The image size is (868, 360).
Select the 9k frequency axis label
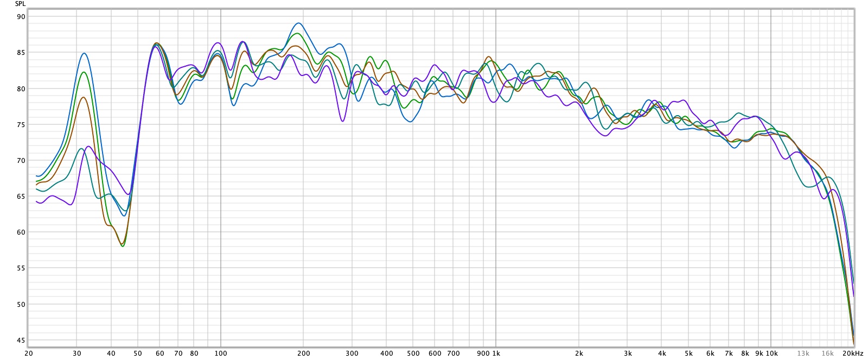(x=759, y=353)
